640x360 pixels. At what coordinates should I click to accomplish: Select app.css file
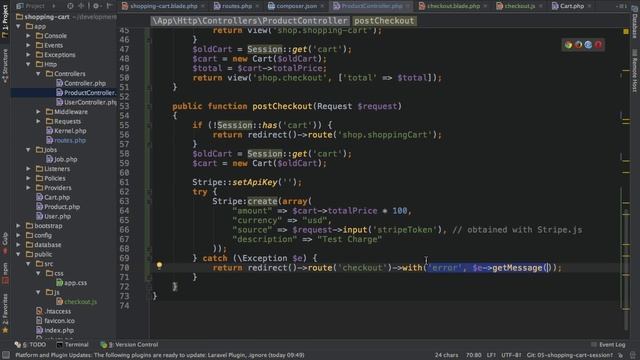click(71, 283)
